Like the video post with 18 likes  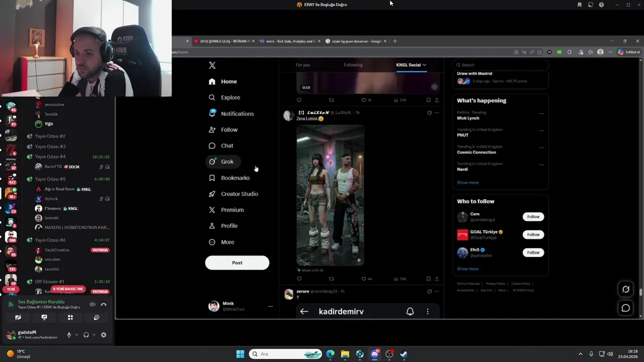(366, 100)
